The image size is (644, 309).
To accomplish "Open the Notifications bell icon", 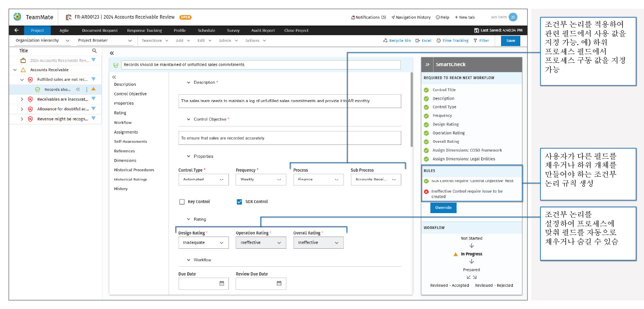I will (x=353, y=18).
